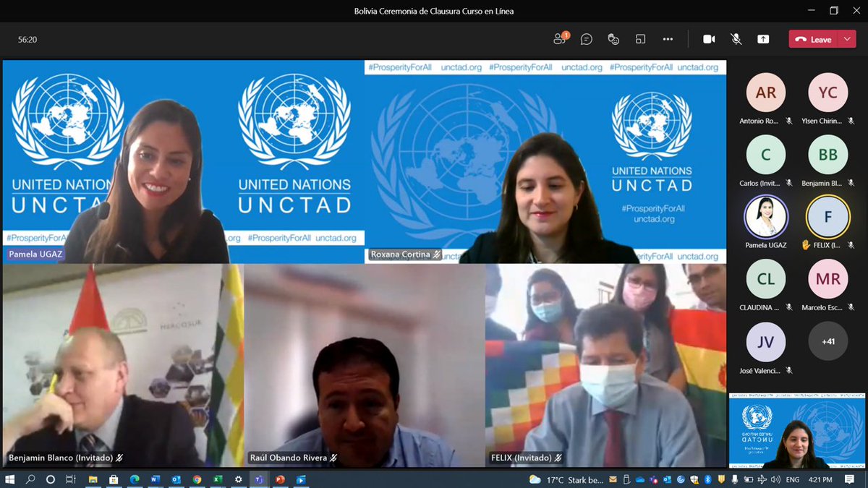Screen dimensions: 868x488
Task: Switch to Teams taskbar icon
Action: 259,479
